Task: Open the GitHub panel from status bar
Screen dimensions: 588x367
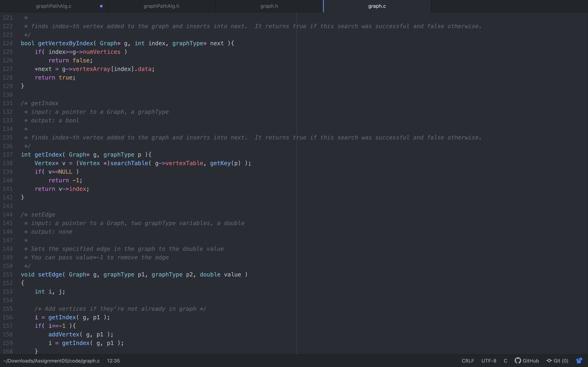Action: (527, 361)
